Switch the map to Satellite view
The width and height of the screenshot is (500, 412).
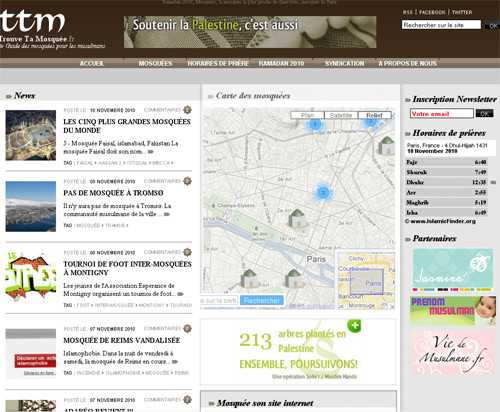(341, 115)
